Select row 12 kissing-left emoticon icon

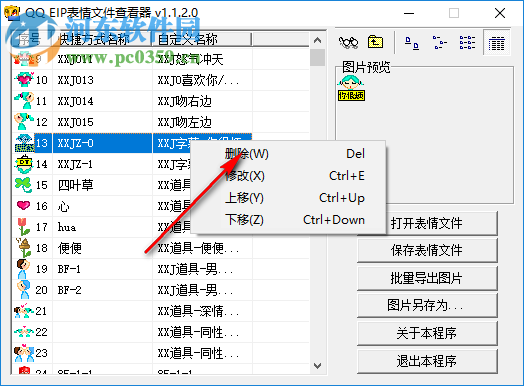click(23, 122)
